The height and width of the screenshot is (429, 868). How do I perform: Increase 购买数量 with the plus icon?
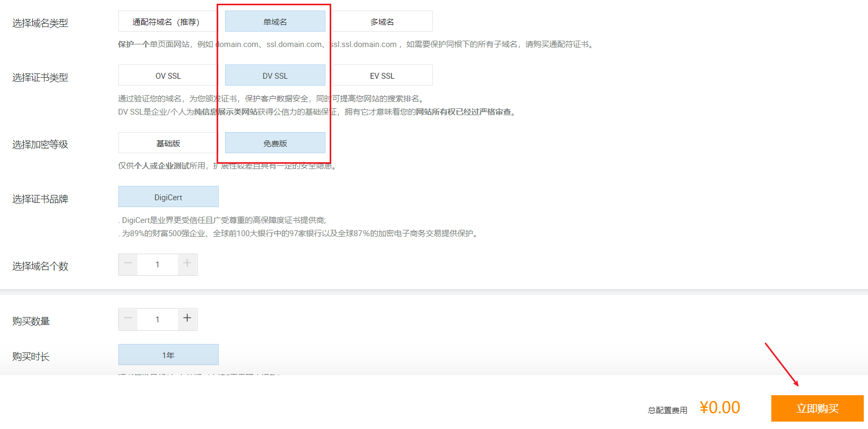click(x=187, y=319)
